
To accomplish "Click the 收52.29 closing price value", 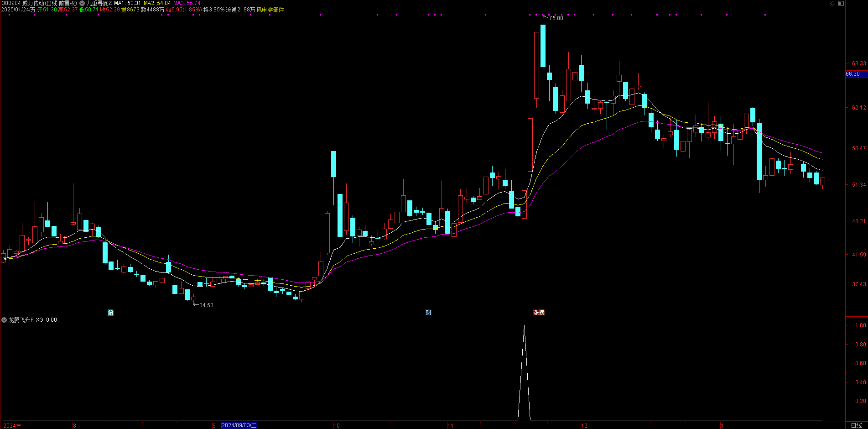I will (110, 10).
